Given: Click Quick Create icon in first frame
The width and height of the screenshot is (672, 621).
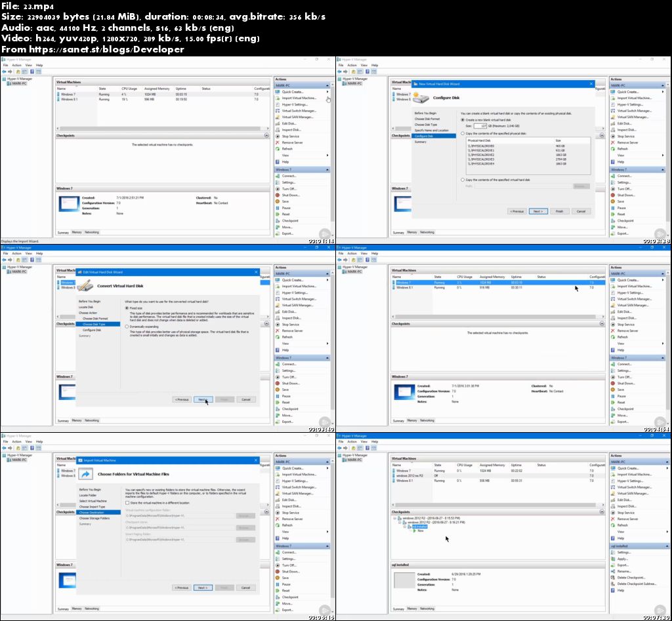Looking at the screenshot, I should point(278,92).
